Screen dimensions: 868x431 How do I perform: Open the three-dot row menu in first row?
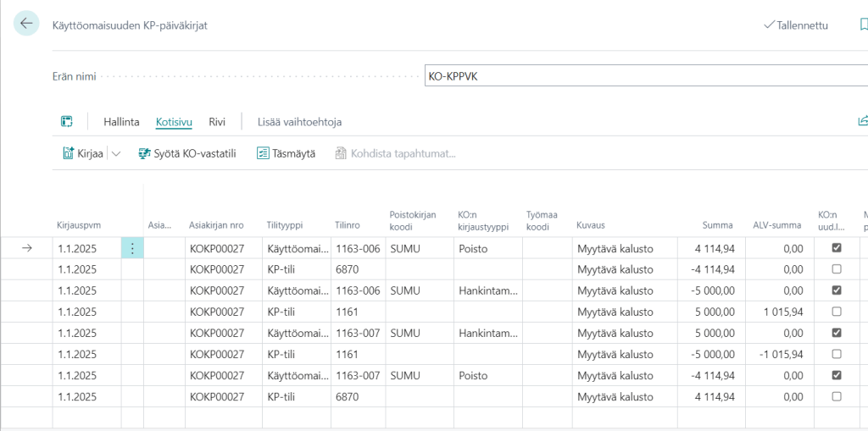(132, 248)
